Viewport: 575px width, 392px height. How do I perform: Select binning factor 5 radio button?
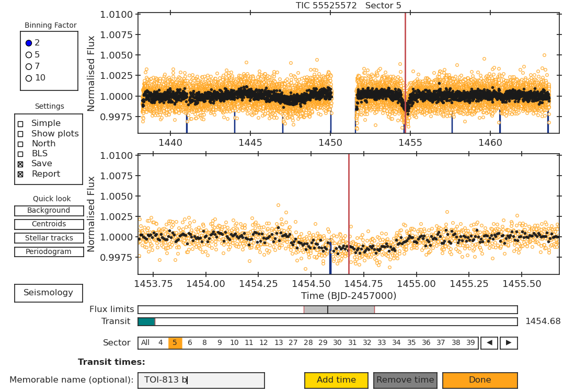click(29, 55)
